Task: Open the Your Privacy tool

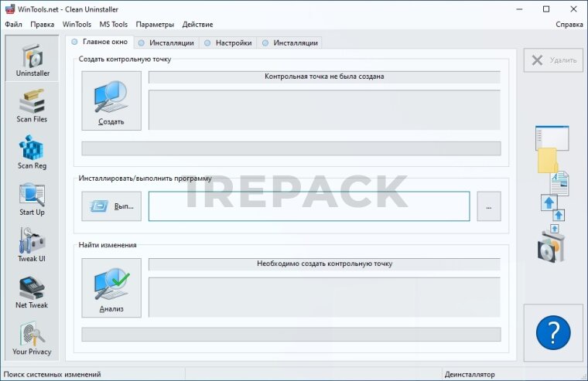Action: tap(32, 338)
